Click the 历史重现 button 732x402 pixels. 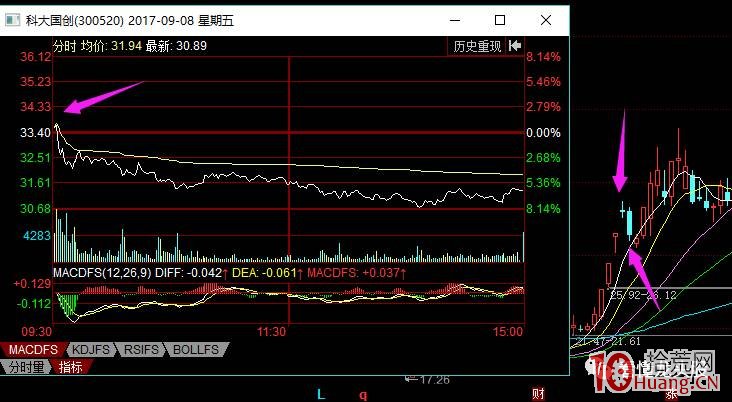(477, 46)
